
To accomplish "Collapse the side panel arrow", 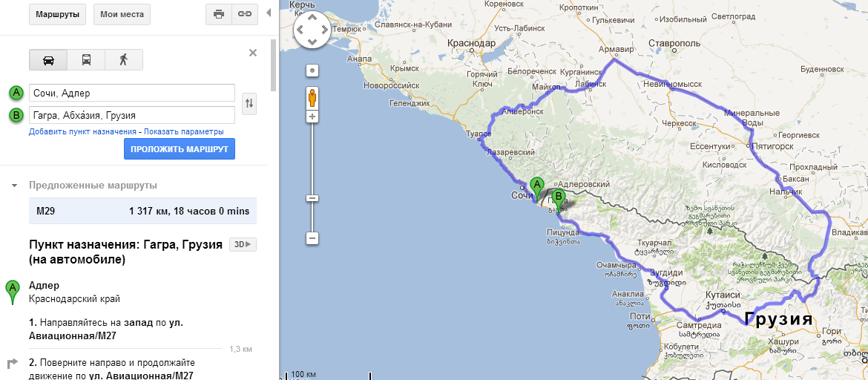I will tap(269, 13).
